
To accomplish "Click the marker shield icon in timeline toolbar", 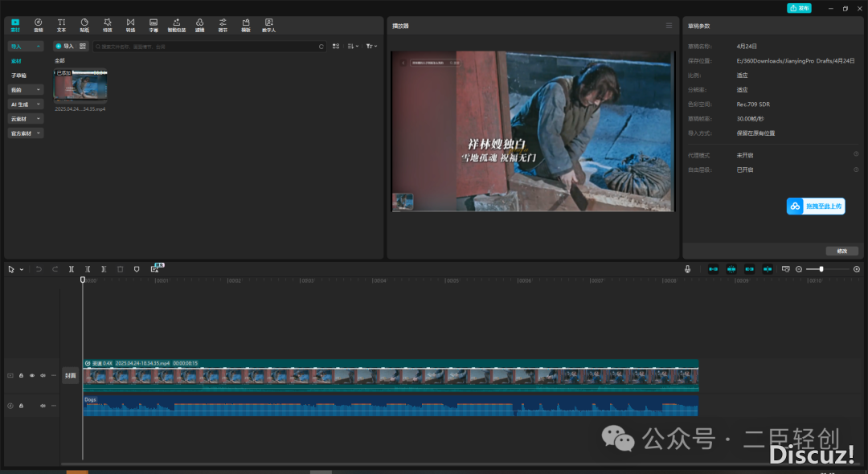I will (x=137, y=269).
